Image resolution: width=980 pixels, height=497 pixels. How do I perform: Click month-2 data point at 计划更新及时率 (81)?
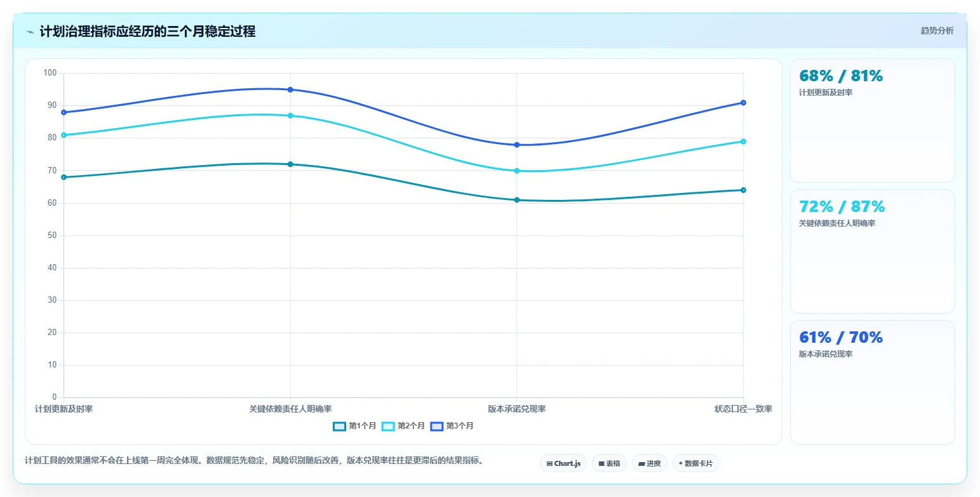(x=64, y=135)
